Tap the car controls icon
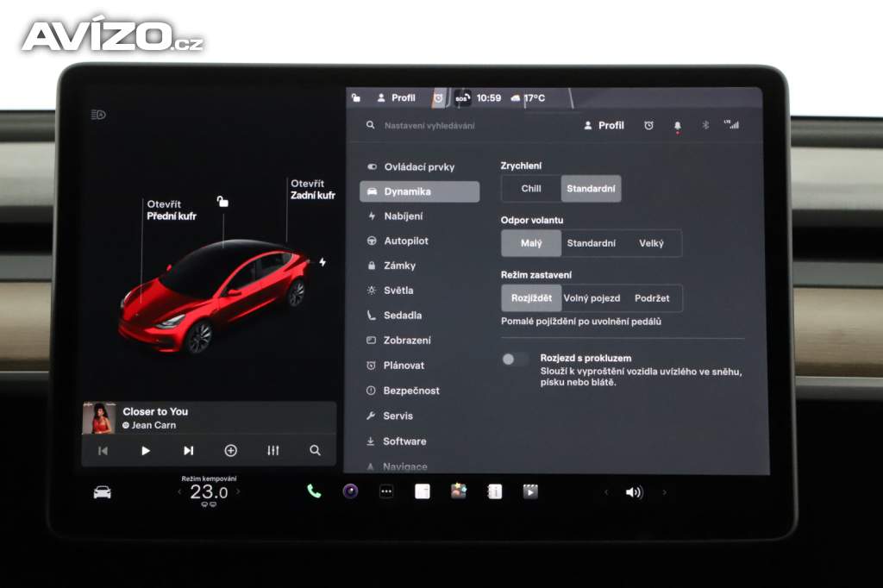 [x=103, y=492]
